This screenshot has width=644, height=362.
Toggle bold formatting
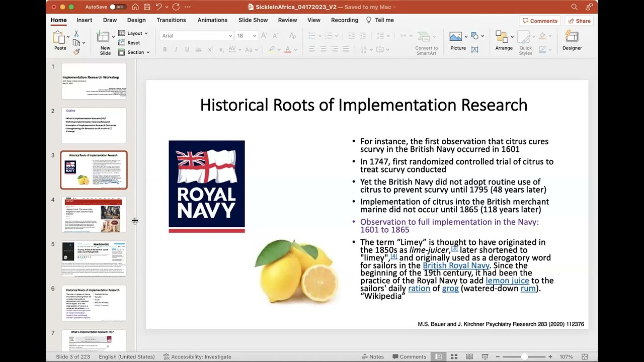(165, 49)
